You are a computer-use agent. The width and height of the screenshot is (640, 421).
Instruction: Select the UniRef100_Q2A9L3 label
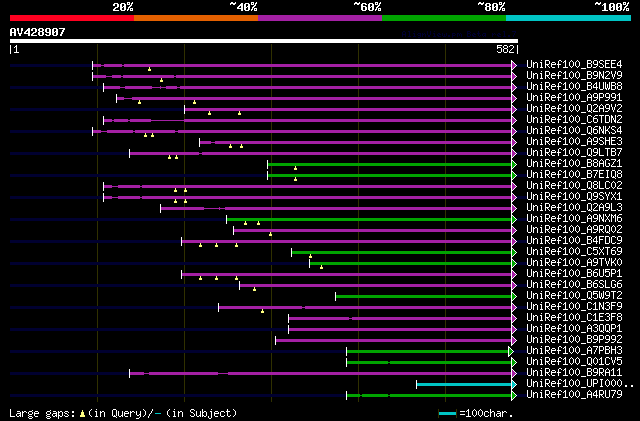click(574, 208)
